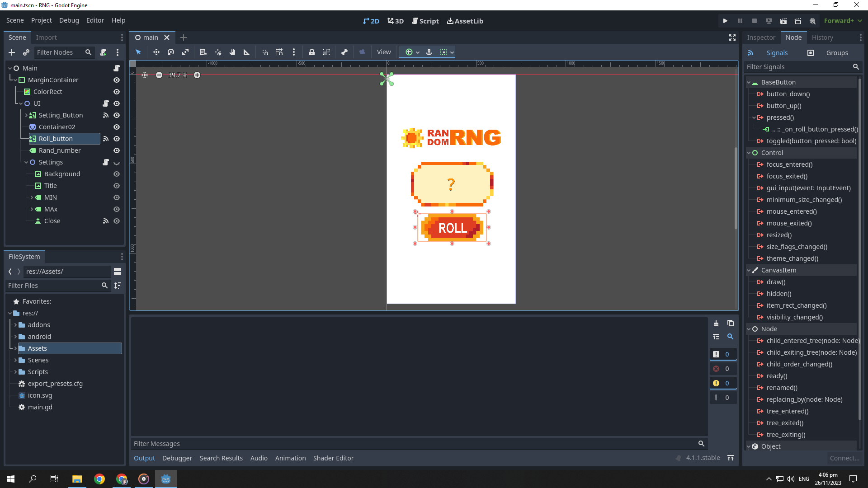Attach a script to selected node
This screenshot has height=488, width=868.
[x=103, y=52]
